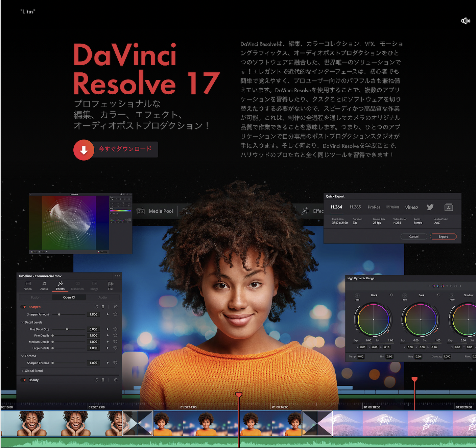Viewport: 476px width, 448px height.
Task: Go to previous HDR zones with left chevron
Action: click(x=429, y=286)
